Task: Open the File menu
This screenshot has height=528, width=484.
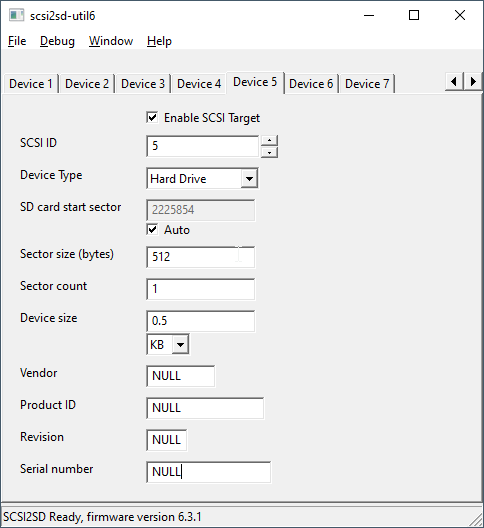Action: tap(17, 41)
